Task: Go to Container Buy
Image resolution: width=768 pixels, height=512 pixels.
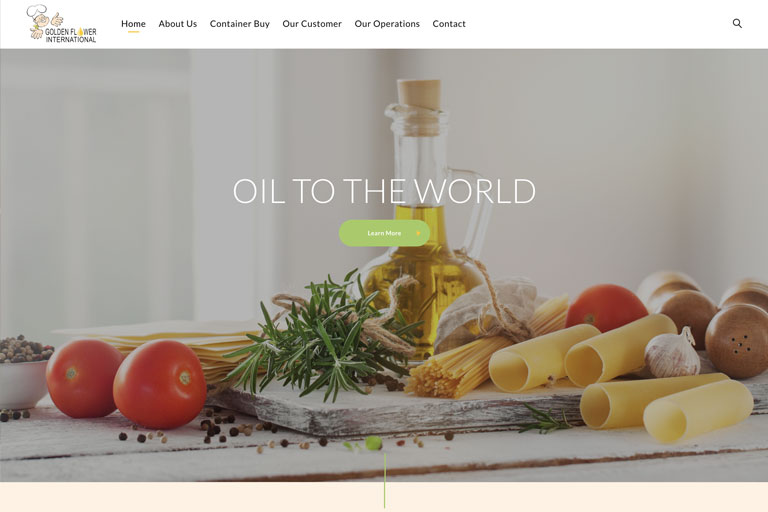Action: tap(240, 24)
